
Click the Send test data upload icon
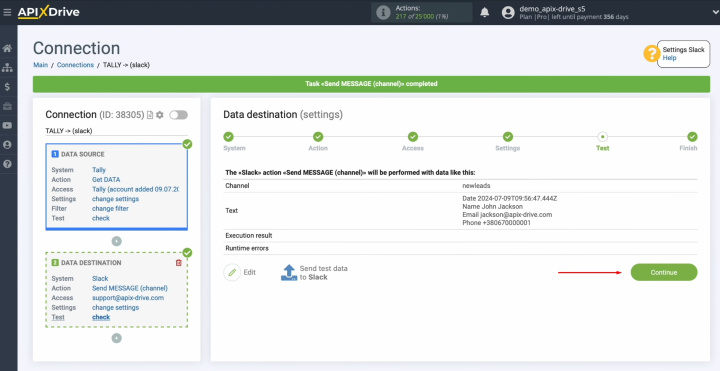pyautogui.click(x=289, y=272)
